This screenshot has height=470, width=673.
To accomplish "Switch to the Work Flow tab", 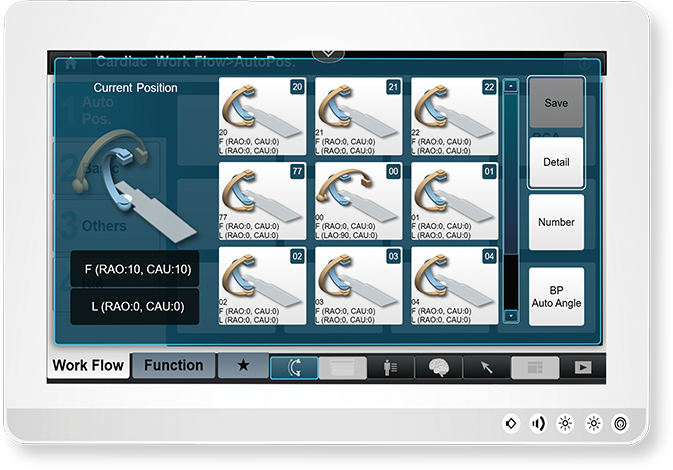I will coord(88,366).
